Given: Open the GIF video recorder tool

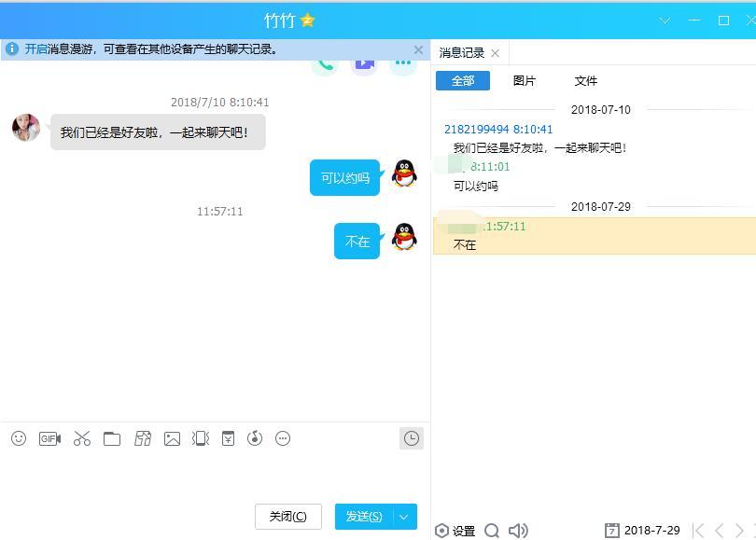Looking at the screenshot, I should (49, 438).
